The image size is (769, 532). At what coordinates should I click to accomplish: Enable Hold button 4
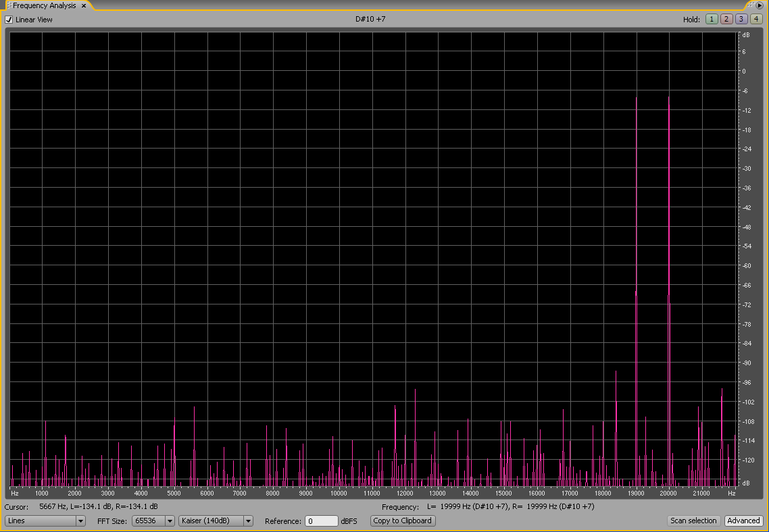point(756,19)
